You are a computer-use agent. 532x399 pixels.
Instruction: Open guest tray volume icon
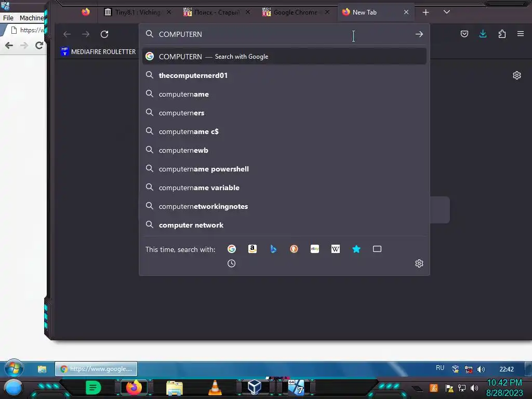click(x=481, y=369)
